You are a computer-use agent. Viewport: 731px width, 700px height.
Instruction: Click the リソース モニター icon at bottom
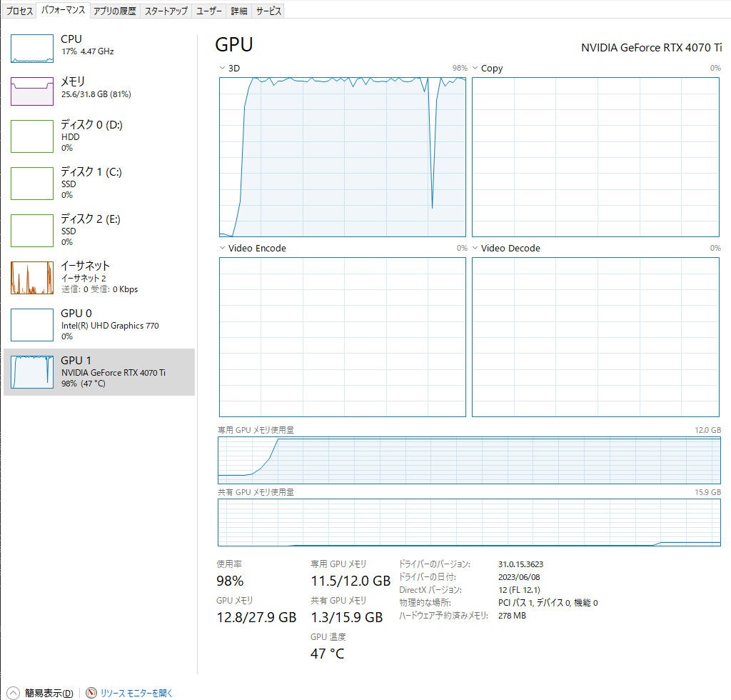pyautogui.click(x=91, y=693)
